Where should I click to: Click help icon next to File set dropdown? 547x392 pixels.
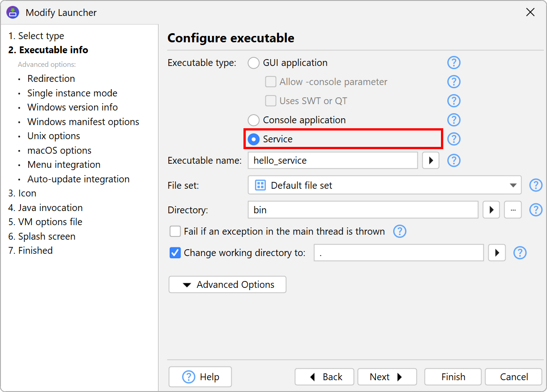tap(536, 185)
